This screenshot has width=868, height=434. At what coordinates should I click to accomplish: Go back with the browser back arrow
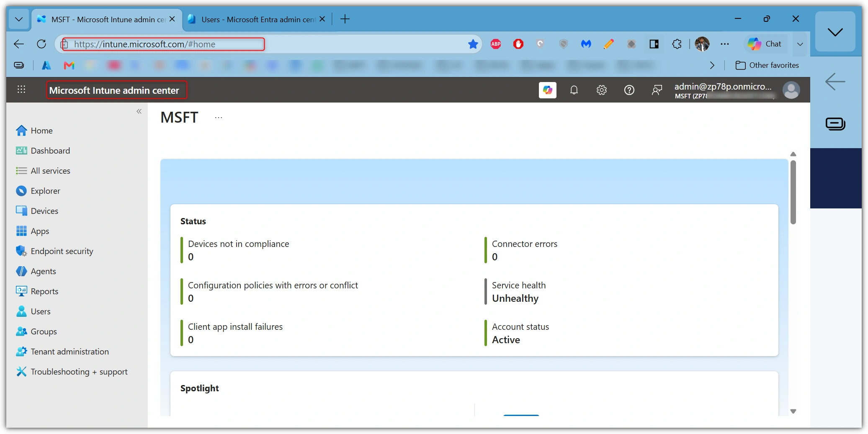click(19, 44)
